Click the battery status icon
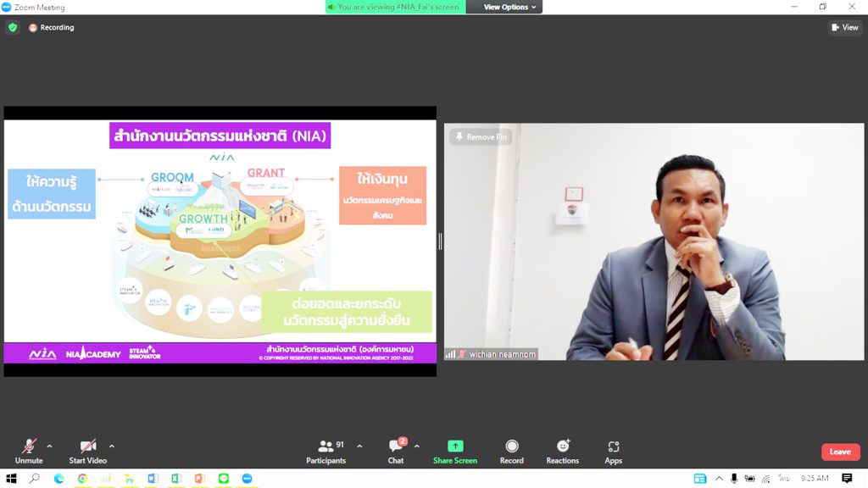Screen dimensions: 868x488 tap(749, 478)
